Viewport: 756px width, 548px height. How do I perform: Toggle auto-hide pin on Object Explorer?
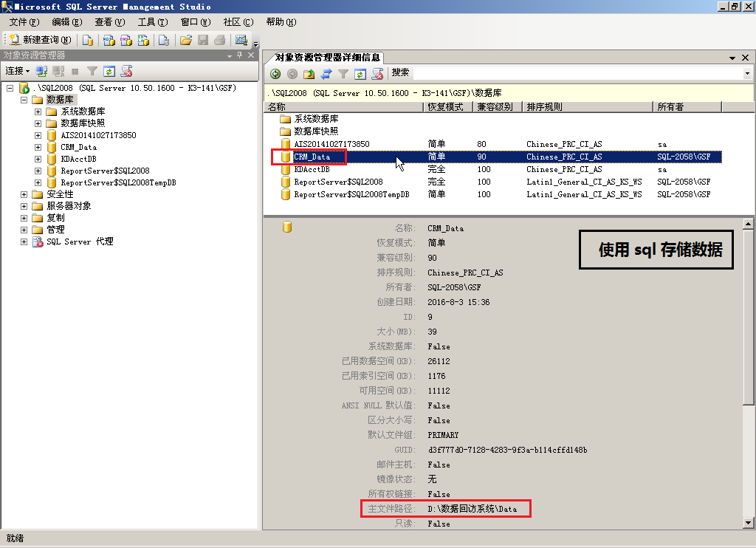[240, 55]
